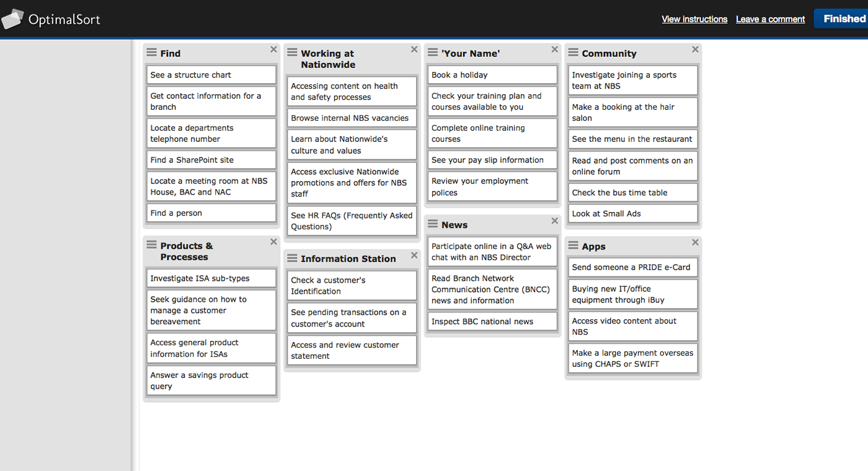Click the Leave a comment link

[770, 19]
